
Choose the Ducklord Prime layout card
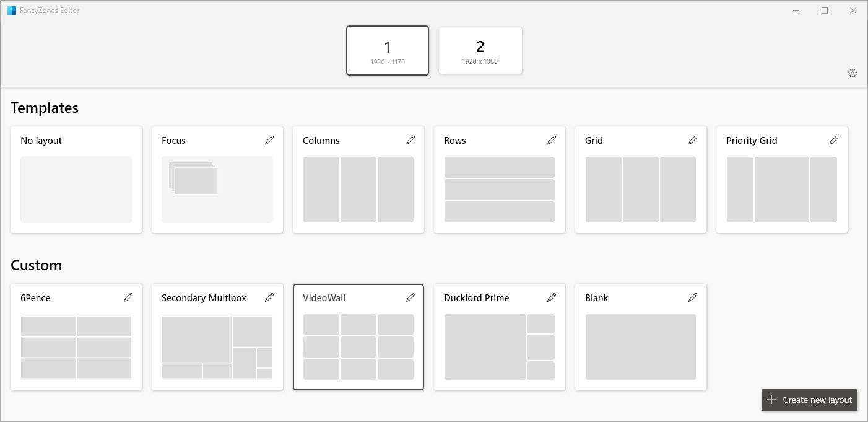(499, 346)
